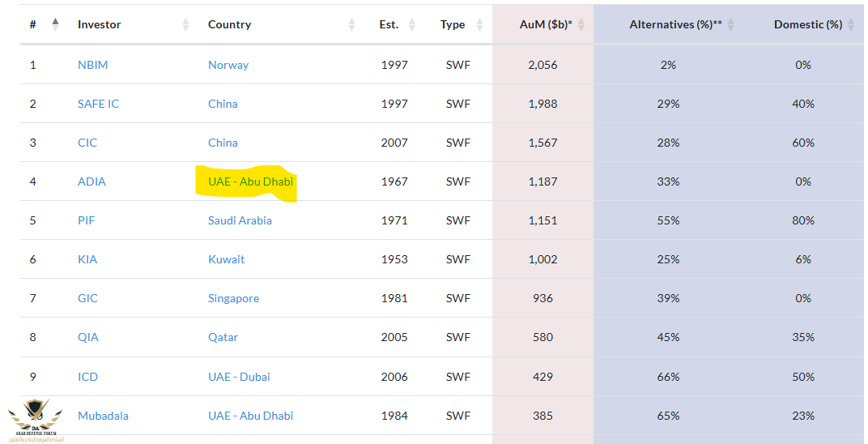
Task: Click China link in CIC row
Action: coord(223,143)
